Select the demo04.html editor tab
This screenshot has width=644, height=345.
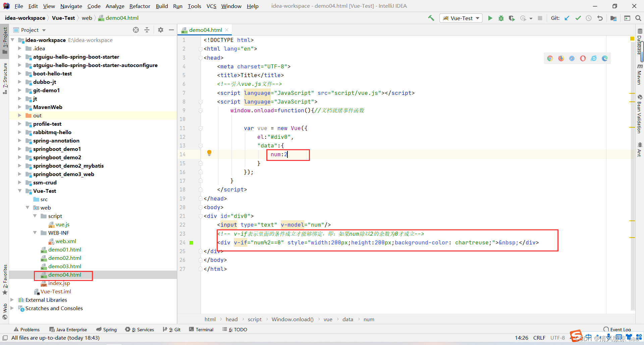[205, 30]
